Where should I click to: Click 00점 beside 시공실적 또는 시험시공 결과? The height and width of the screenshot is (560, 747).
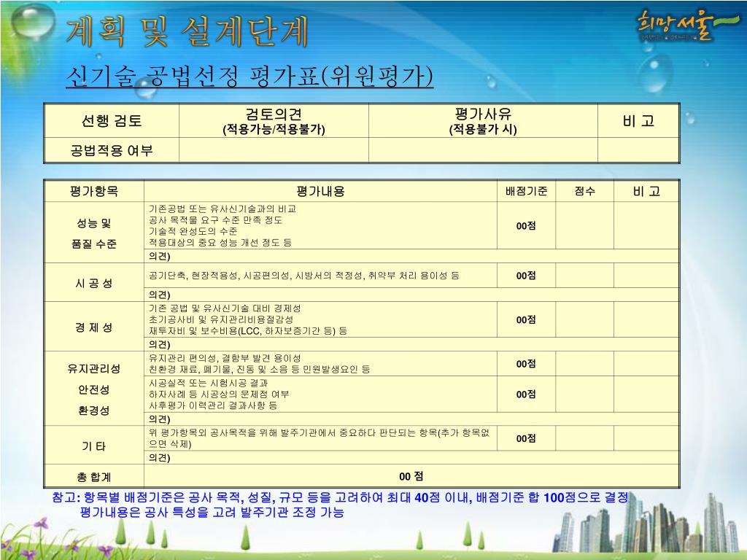tap(526, 394)
